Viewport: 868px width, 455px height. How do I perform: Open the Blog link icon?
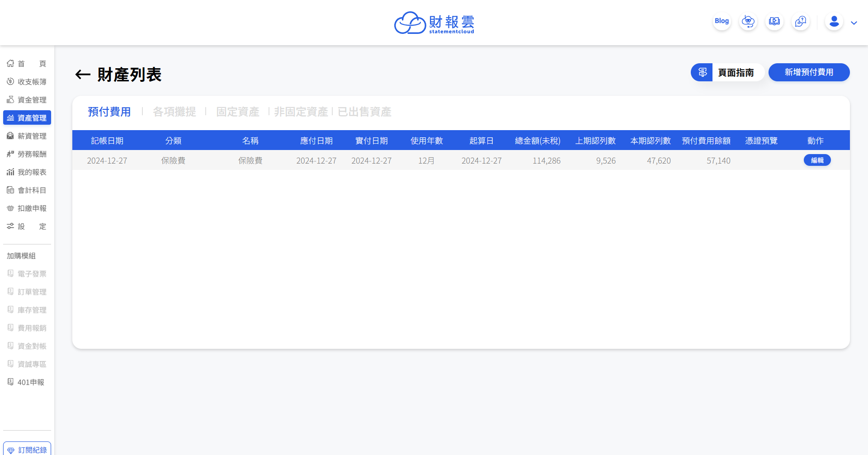tap(722, 21)
